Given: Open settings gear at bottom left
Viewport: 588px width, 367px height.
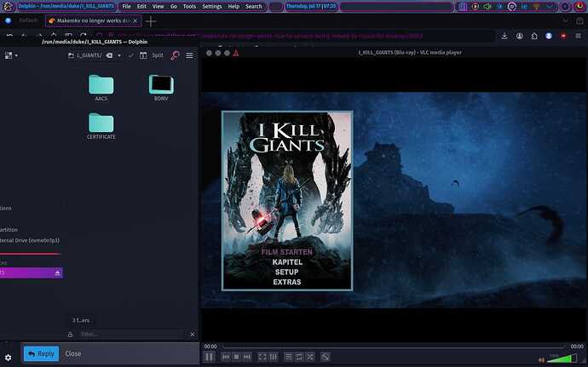Looking at the screenshot, I should [8, 358].
